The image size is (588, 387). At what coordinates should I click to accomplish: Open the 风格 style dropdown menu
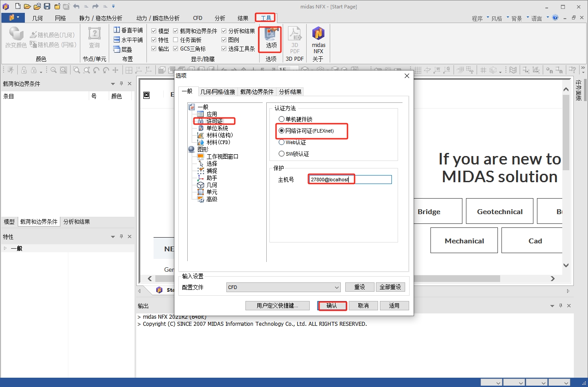pyautogui.click(x=499, y=18)
